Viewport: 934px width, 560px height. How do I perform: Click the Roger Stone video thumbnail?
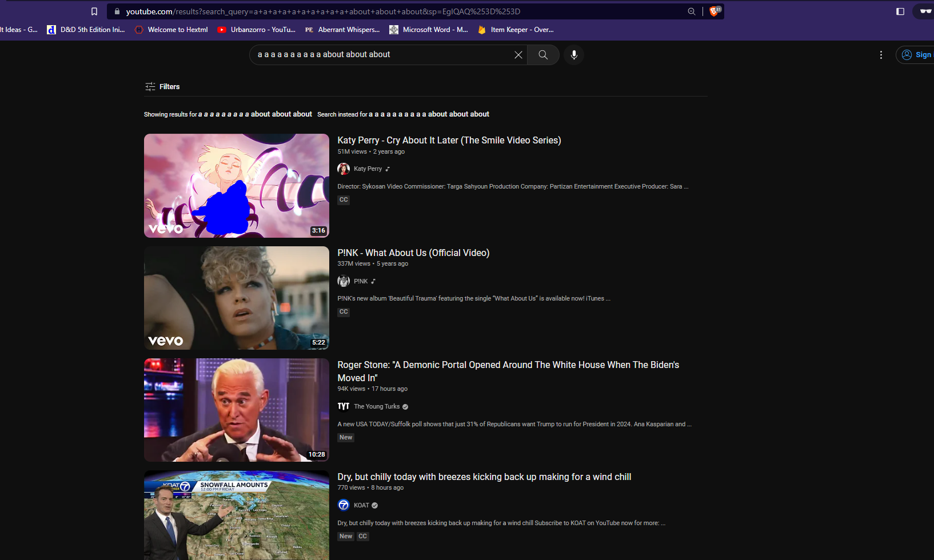236,410
